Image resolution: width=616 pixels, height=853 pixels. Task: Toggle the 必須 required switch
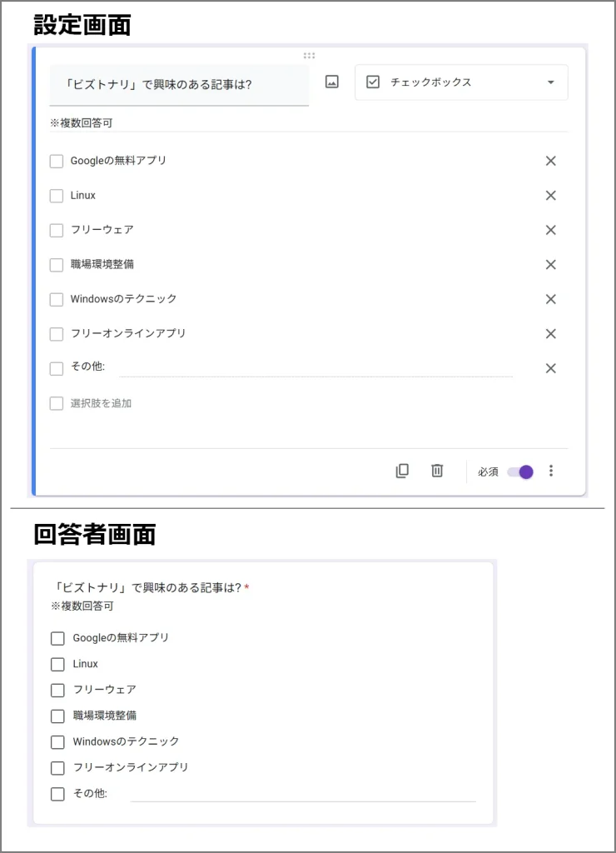click(x=520, y=471)
